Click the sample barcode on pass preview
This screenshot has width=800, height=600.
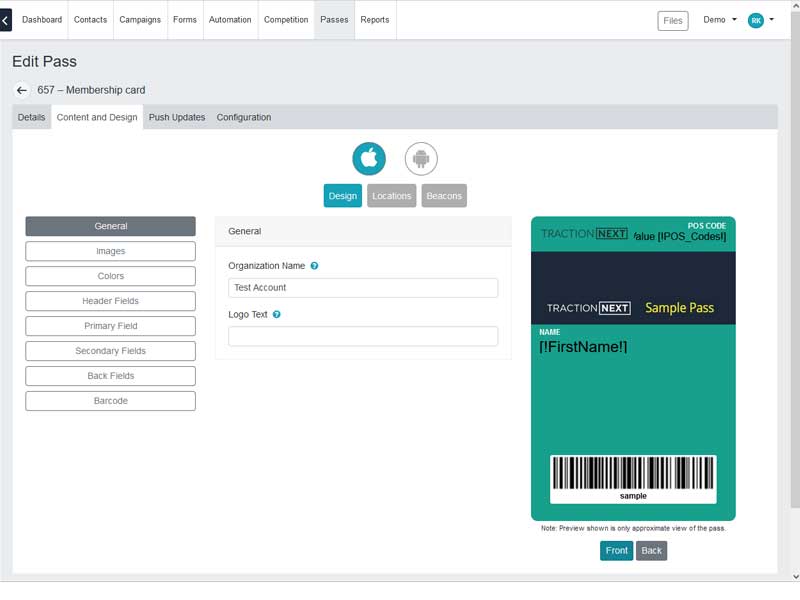[633, 478]
